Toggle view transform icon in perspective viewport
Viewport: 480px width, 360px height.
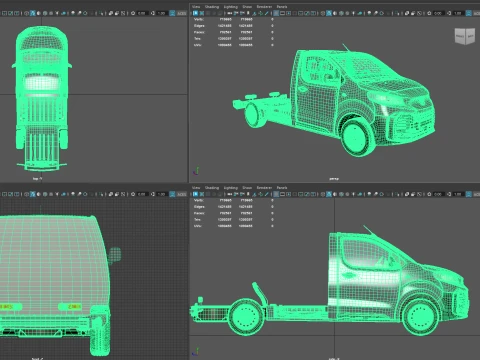click(x=469, y=13)
